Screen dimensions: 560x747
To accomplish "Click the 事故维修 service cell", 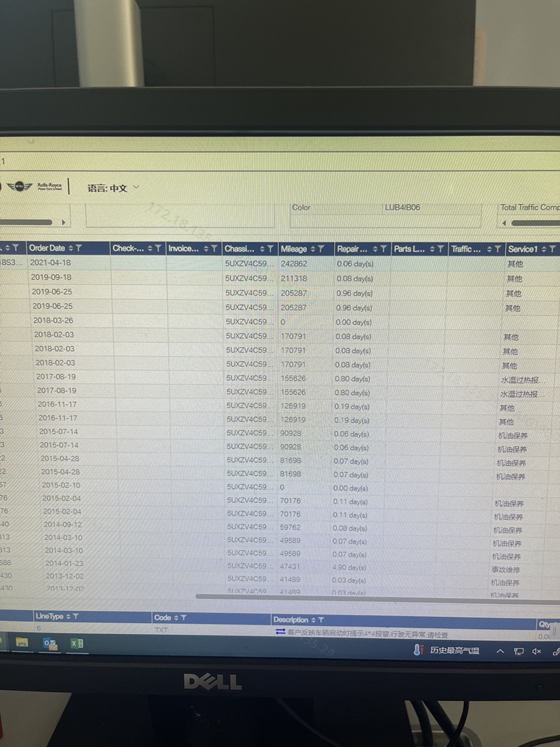I will 506,570.
